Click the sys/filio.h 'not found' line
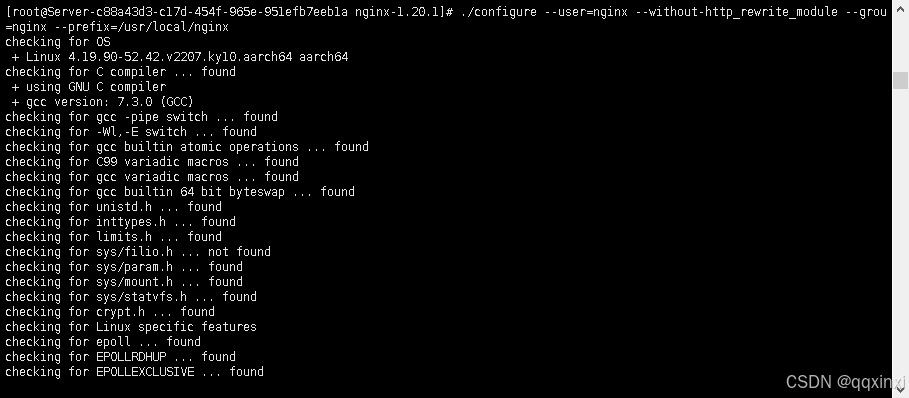Image resolution: width=909 pixels, height=398 pixels. (138, 251)
